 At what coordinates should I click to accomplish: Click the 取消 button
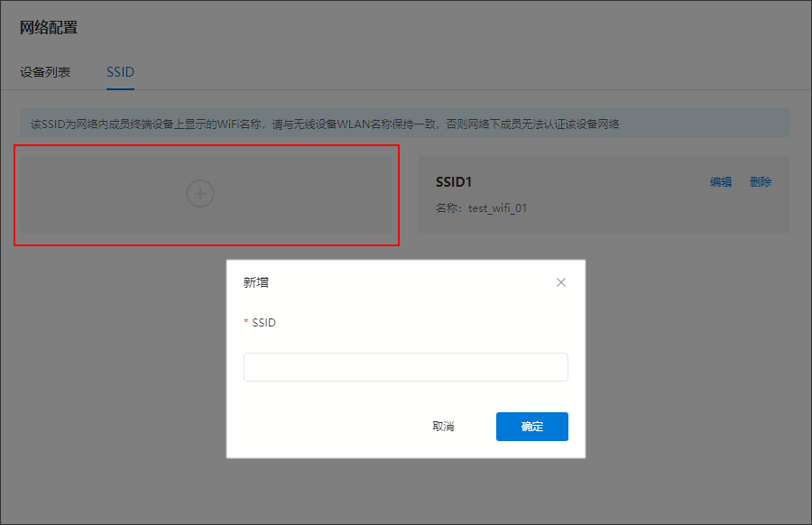(x=443, y=426)
